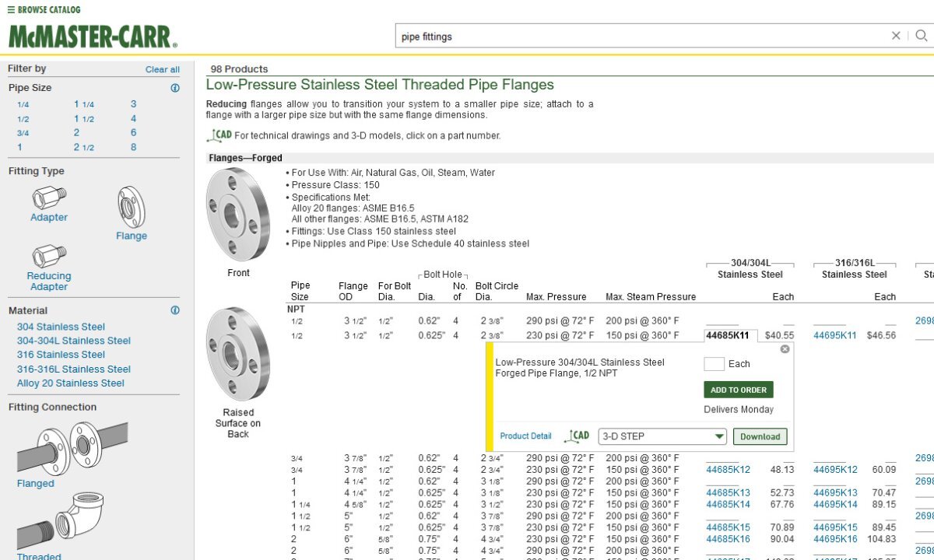This screenshot has height=560, width=934.
Task: Open part number 44685K13
Action: [x=729, y=493]
